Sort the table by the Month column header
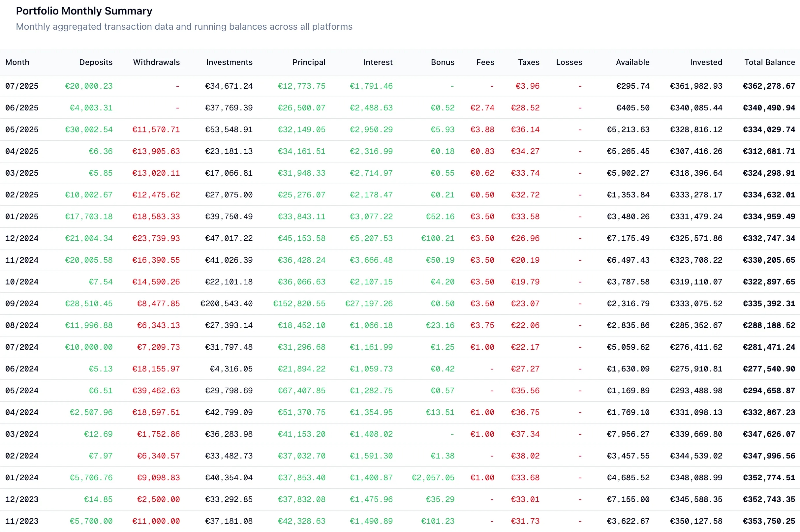This screenshot has height=532, width=800. [x=17, y=62]
